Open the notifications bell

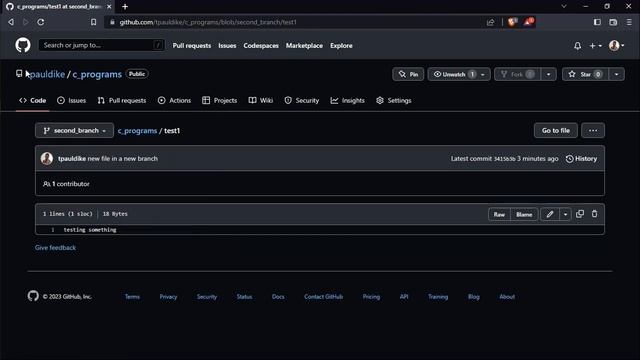pyautogui.click(x=577, y=46)
